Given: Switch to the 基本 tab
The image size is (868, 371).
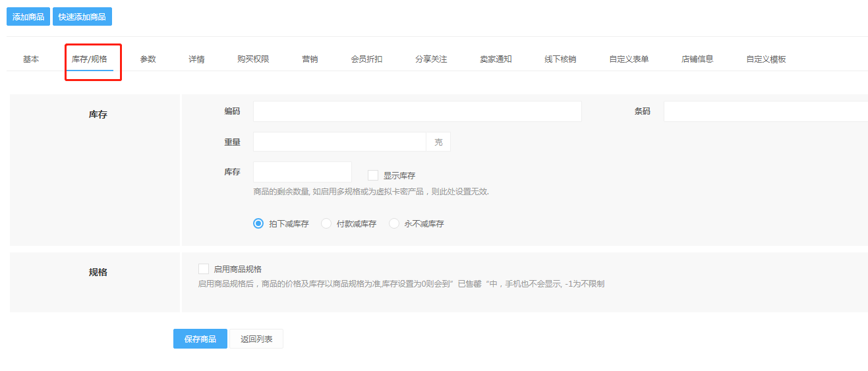Looking at the screenshot, I should click(31, 59).
